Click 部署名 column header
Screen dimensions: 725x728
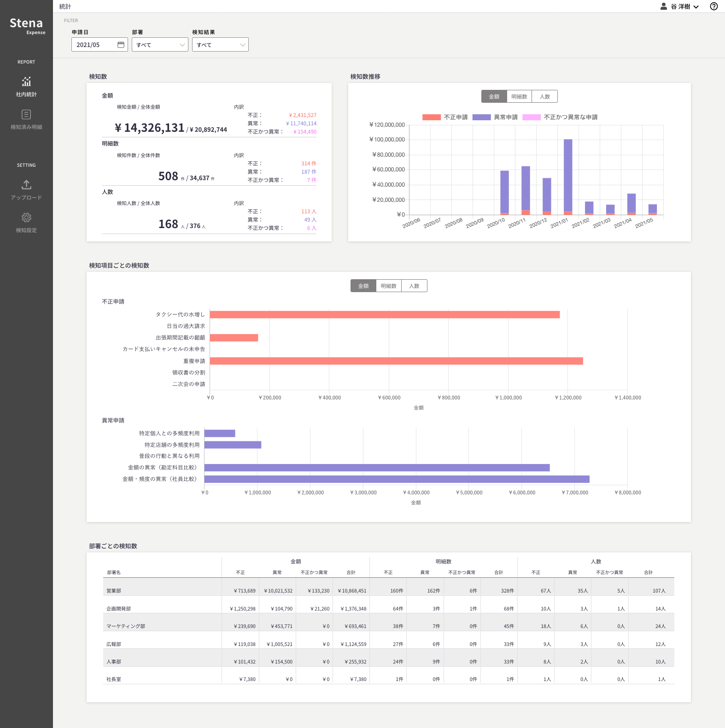coord(114,572)
